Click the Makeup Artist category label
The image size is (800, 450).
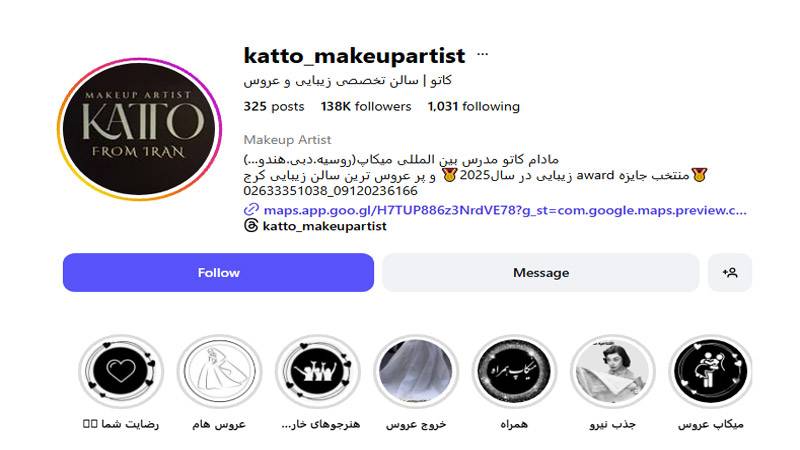[x=287, y=140]
